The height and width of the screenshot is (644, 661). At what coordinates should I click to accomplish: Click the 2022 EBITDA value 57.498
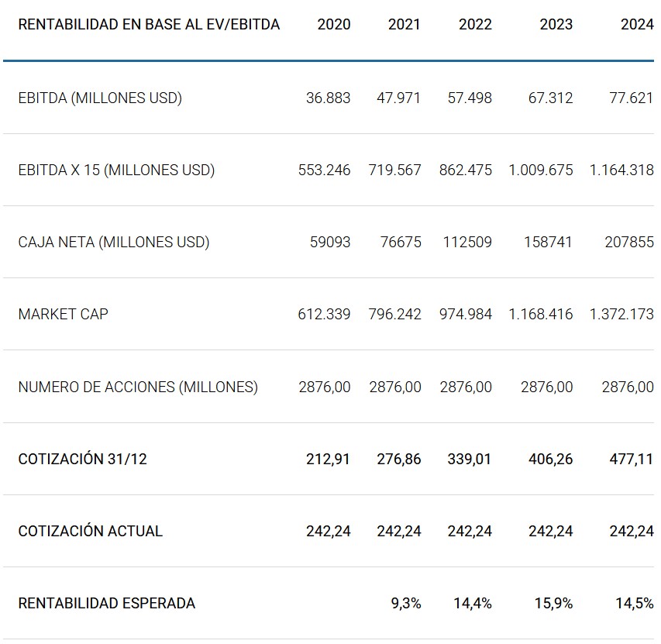[x=470, y=98]
